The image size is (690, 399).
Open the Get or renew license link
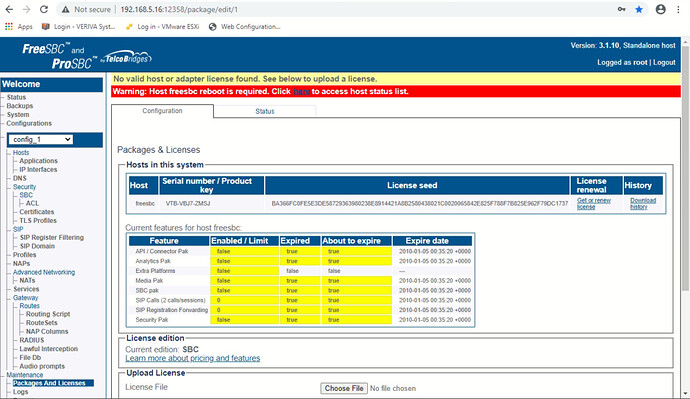594,203
